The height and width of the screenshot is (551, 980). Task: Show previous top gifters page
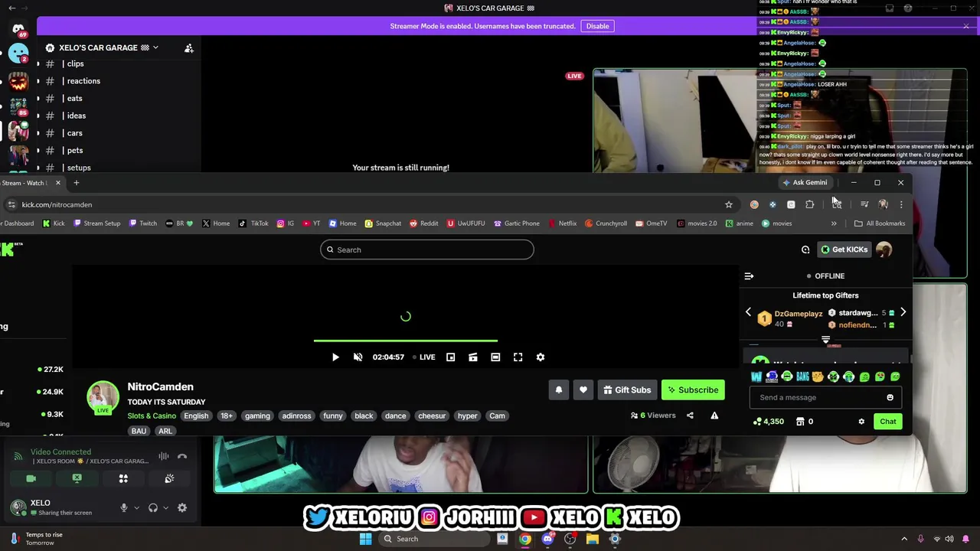(749, 312)
